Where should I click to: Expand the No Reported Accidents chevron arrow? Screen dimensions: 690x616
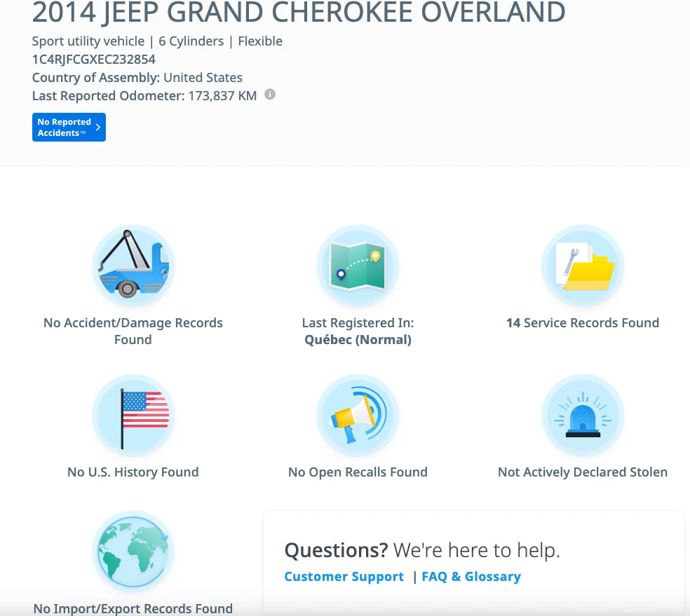[98, 128]
